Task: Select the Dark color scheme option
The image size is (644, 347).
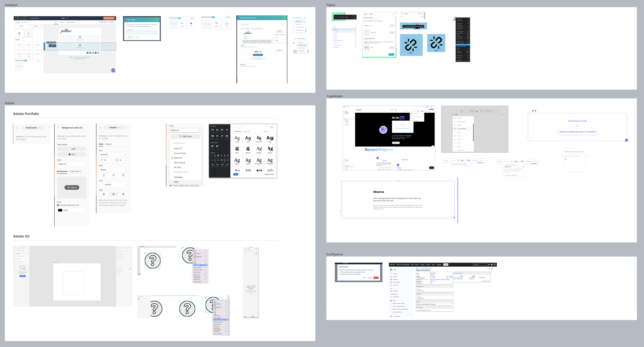Action: pyautogui.click(x=72, y=154)
